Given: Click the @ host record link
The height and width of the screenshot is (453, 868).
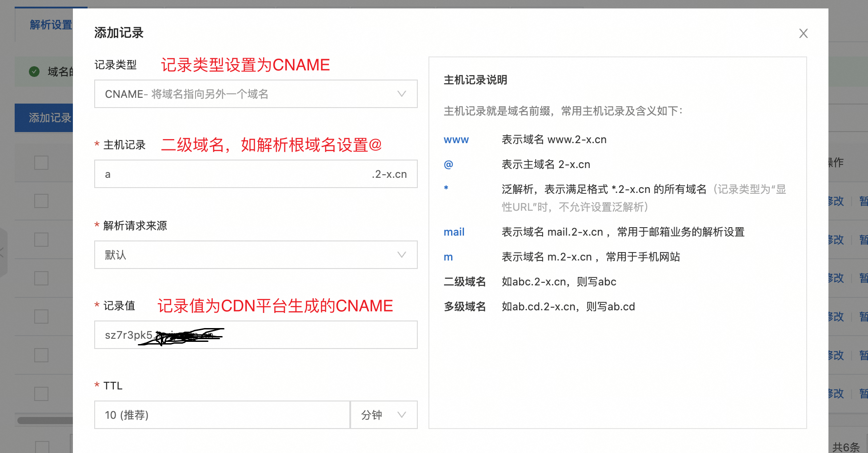Looking at the screenshot, I should coord(448,164).
